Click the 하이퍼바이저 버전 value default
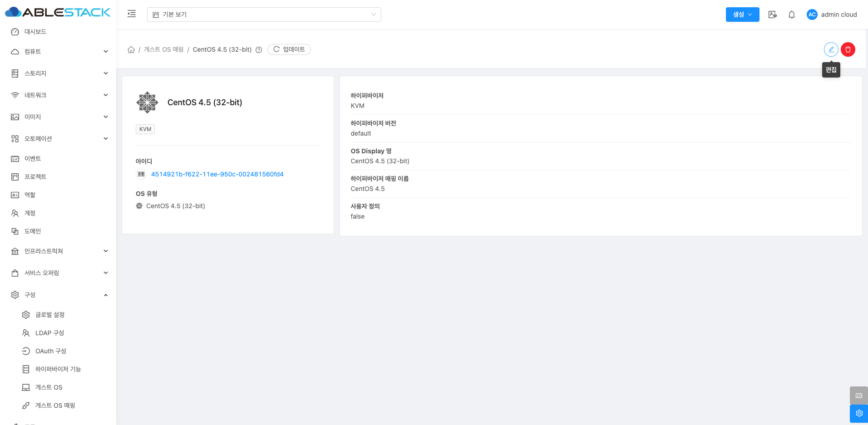This screenshot has width=868, height=425. (361, 133)
